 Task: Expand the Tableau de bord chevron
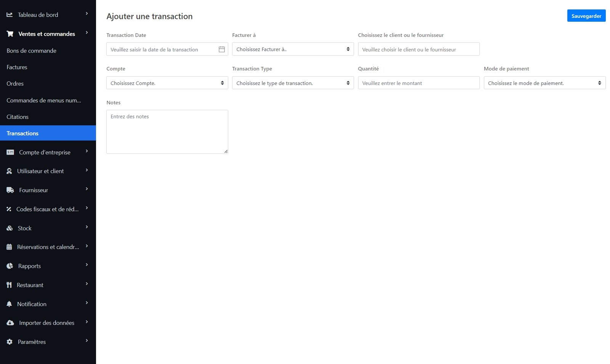coord(87,14)
